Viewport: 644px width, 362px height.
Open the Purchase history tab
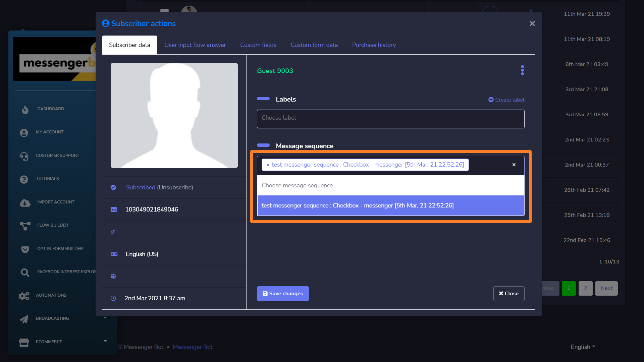(374, 45)
